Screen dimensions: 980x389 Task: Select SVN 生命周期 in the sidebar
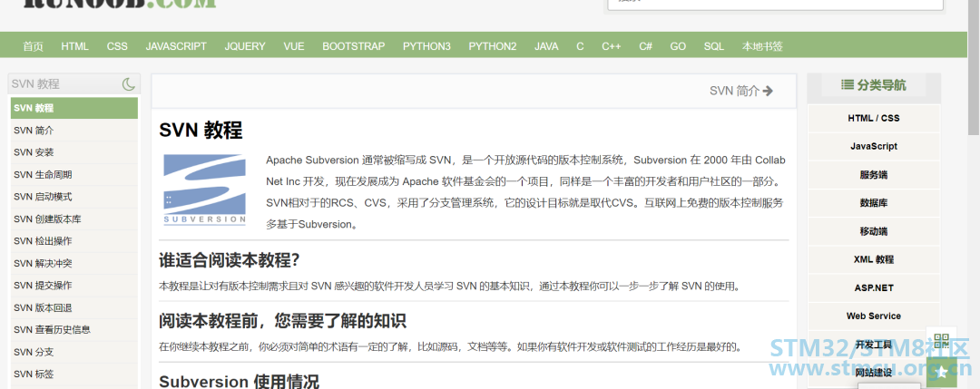click(74, 175)
